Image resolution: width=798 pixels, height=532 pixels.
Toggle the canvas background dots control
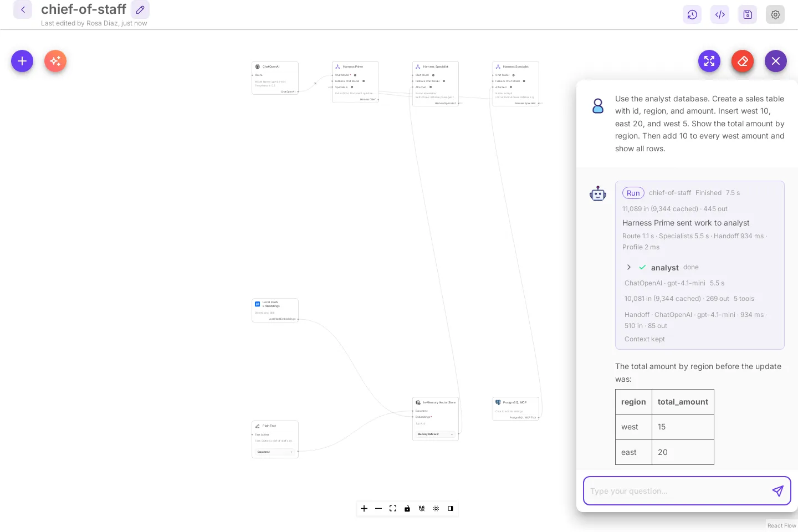(436, 508)
